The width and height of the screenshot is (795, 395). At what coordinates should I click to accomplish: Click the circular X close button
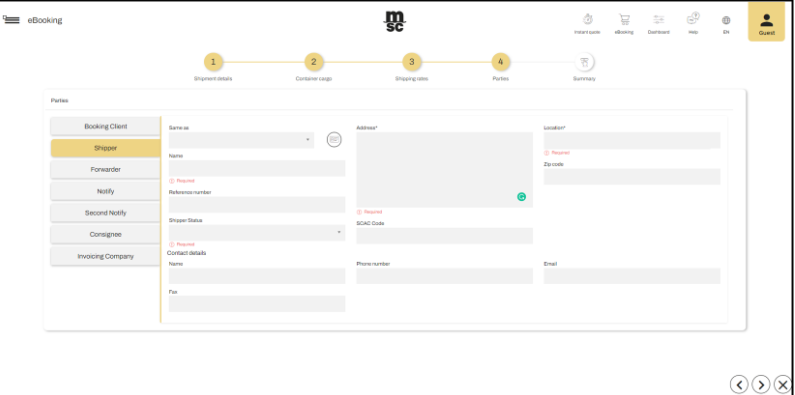point(782,384)
